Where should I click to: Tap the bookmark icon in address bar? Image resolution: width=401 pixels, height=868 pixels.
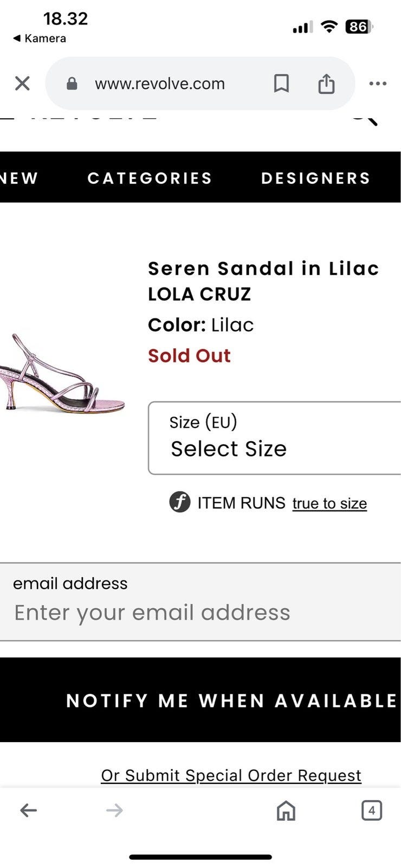[281, 84]
